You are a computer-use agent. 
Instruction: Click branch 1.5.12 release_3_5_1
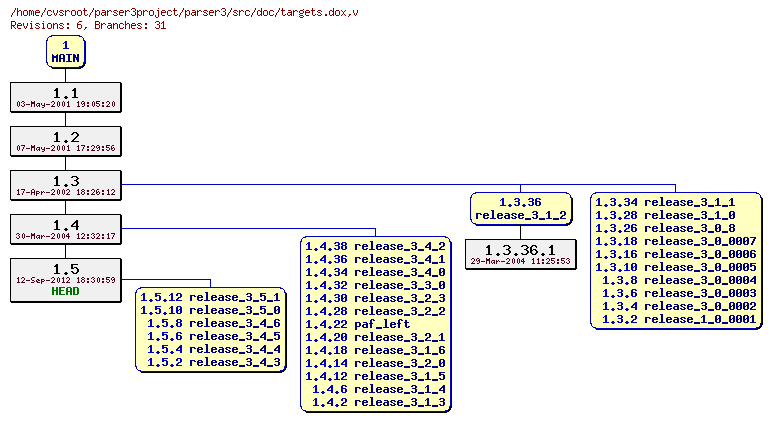coord(210,298)
